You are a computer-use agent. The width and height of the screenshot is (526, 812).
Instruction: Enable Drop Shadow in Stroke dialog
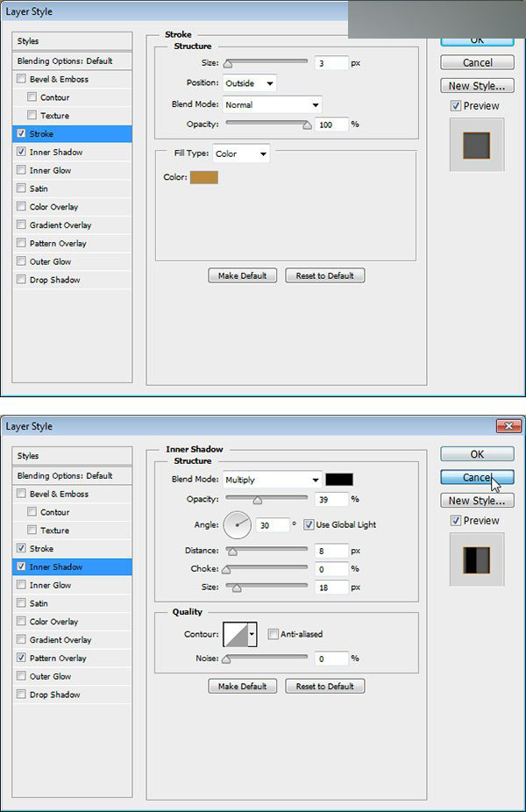click(x=21, y=279)
